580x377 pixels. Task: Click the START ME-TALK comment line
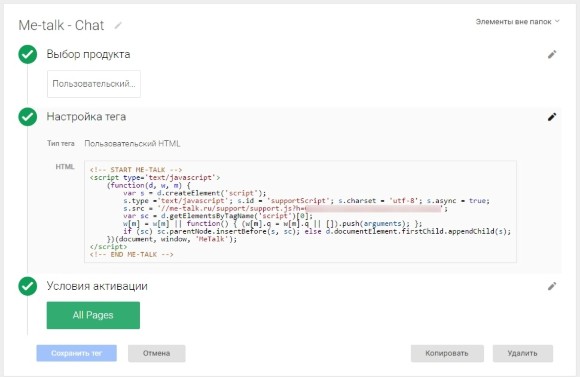(136, 170)
